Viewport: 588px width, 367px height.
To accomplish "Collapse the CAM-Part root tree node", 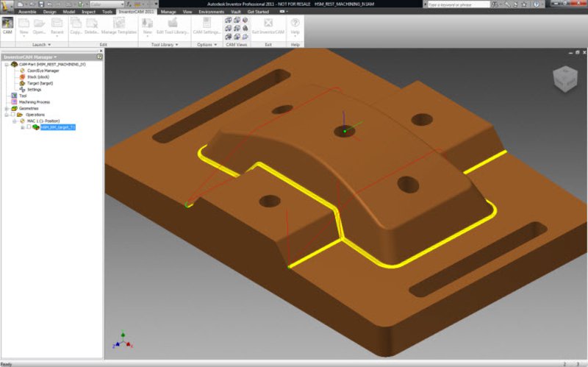I will click(x=6, y=64).
